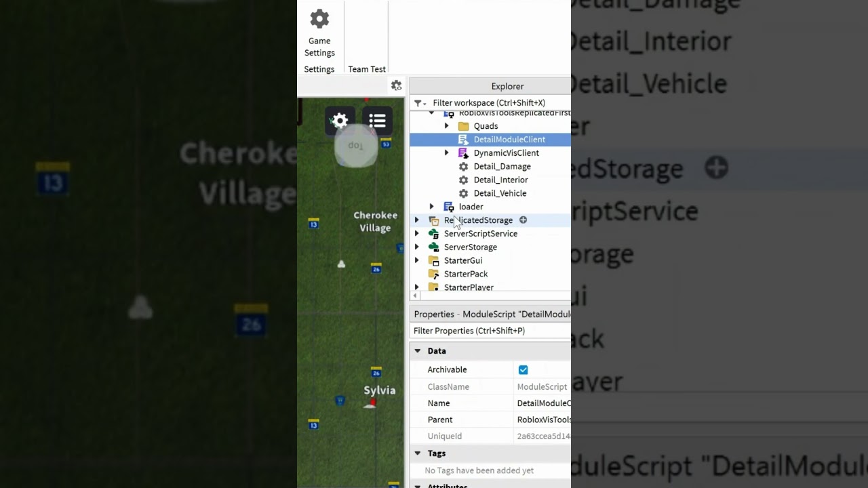The width and height of the screenshot is (868, 488).
Task: Expand ServerStorage in Explorer
Action: click(416, 247)
